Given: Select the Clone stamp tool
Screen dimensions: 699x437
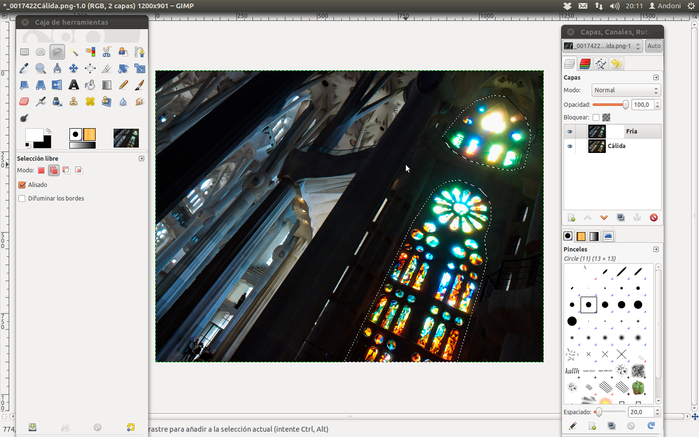Looking at the screenshot, I should coord(74,102).
